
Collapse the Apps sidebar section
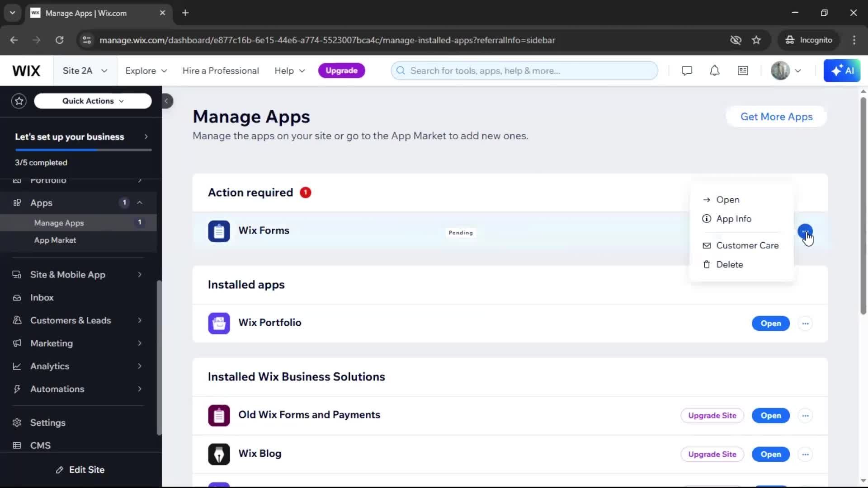click(x=140, y=203)
